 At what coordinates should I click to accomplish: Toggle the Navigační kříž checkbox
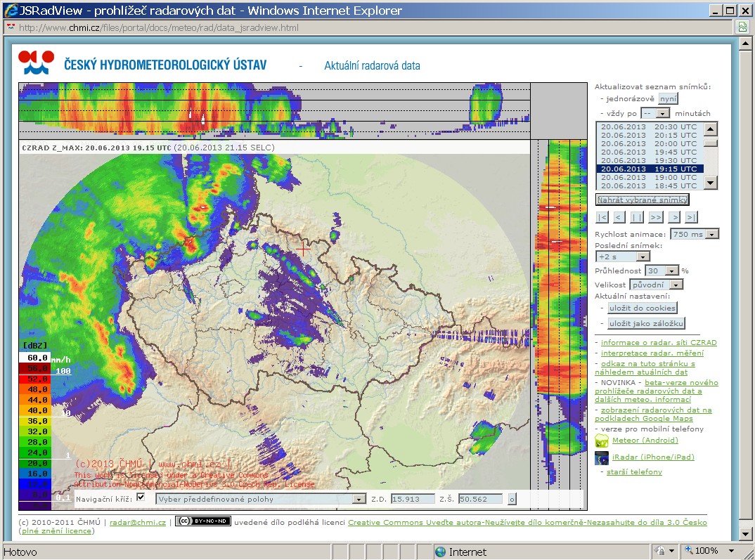point(140,497)
